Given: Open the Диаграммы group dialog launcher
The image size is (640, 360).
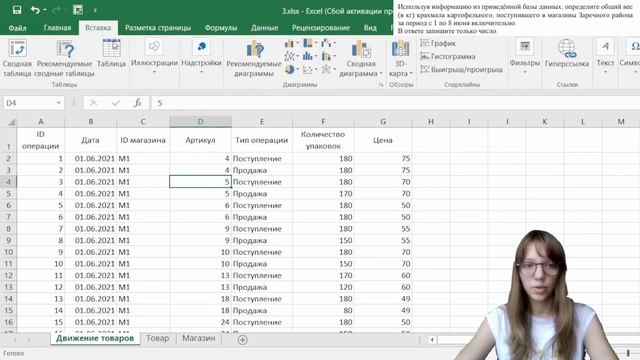Looking at the screenshot, I should 381,84.
